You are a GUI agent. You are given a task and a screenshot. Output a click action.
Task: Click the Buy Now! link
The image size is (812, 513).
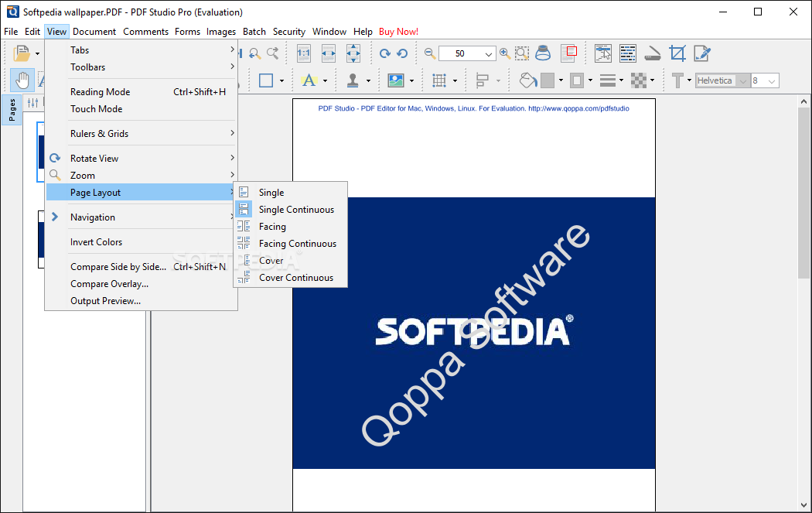pyautogui.click(x=398, y=32)
